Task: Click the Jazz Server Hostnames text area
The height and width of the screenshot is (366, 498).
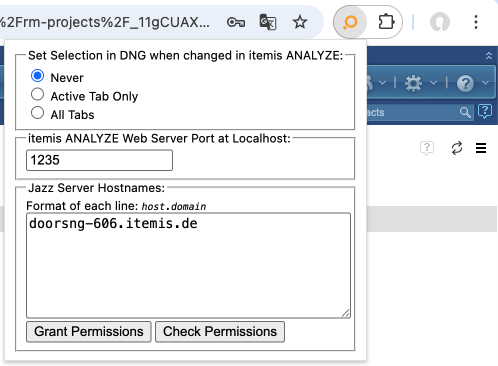Action: click(x=188, y=266)
